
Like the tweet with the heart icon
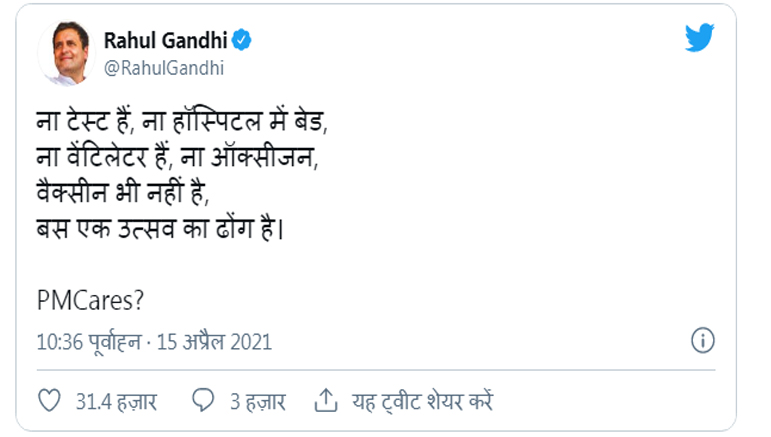point(49,402)
